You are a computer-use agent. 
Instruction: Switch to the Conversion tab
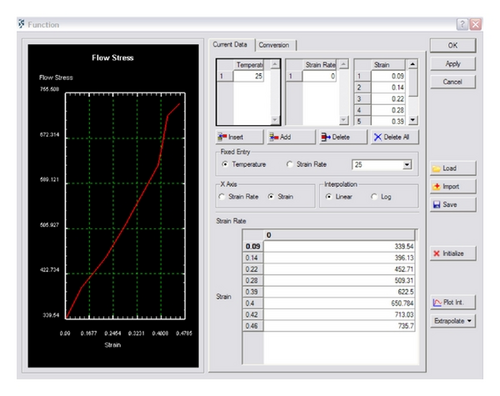274,45
